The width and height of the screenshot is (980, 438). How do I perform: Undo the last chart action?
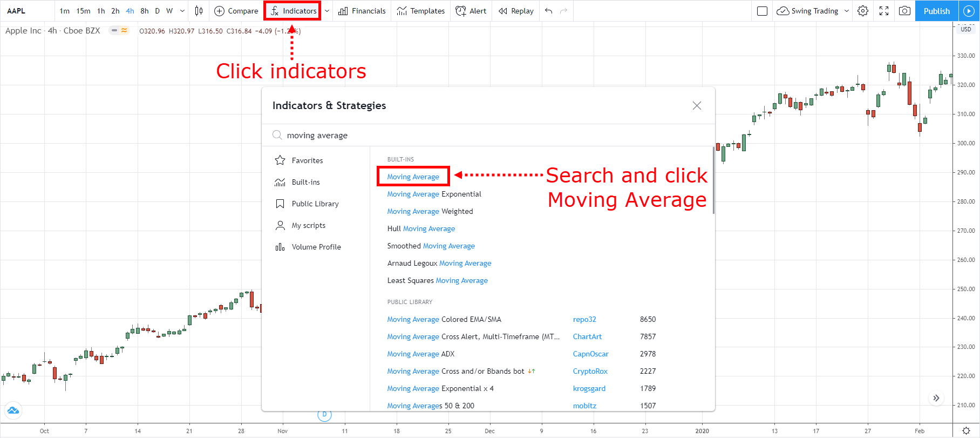548,11
